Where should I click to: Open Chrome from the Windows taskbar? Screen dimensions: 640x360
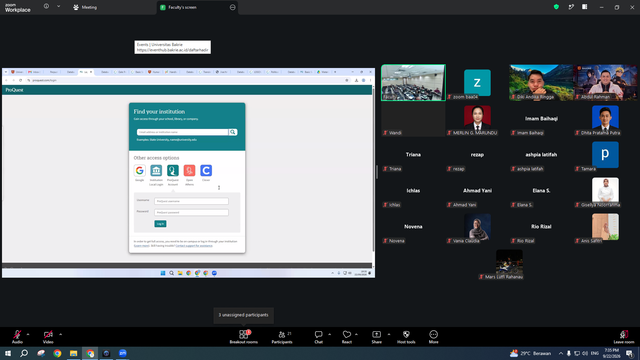(x=57, y=353)
